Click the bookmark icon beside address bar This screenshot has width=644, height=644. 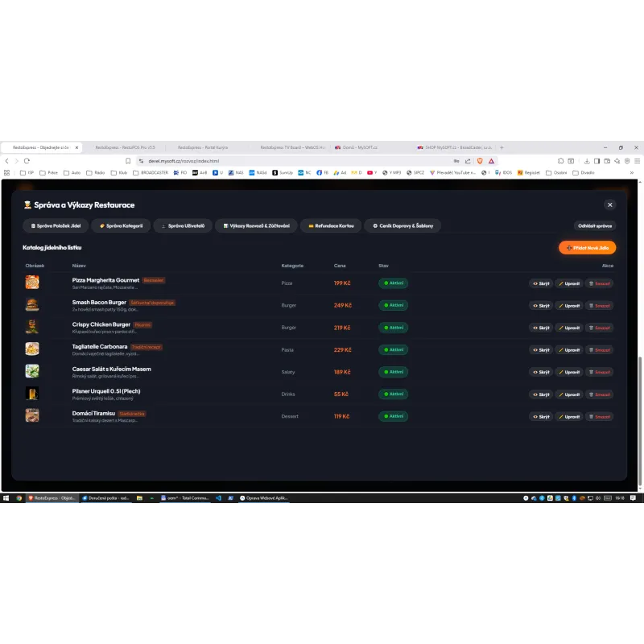pos(128,161)
